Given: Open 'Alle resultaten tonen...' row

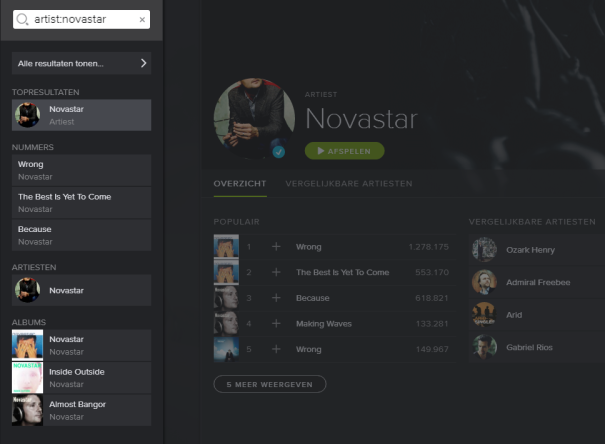Looking at the screenshot, I should click(81, 63).
